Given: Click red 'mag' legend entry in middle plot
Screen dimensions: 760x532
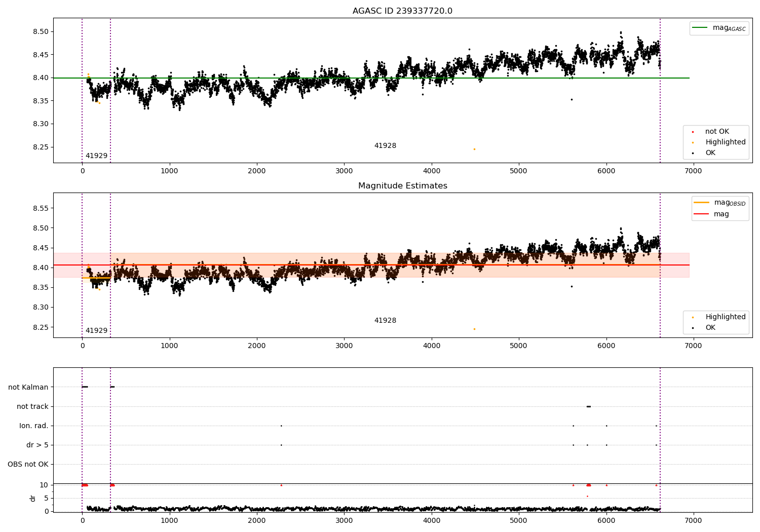Looking at the screenshot, I should 711,214.
